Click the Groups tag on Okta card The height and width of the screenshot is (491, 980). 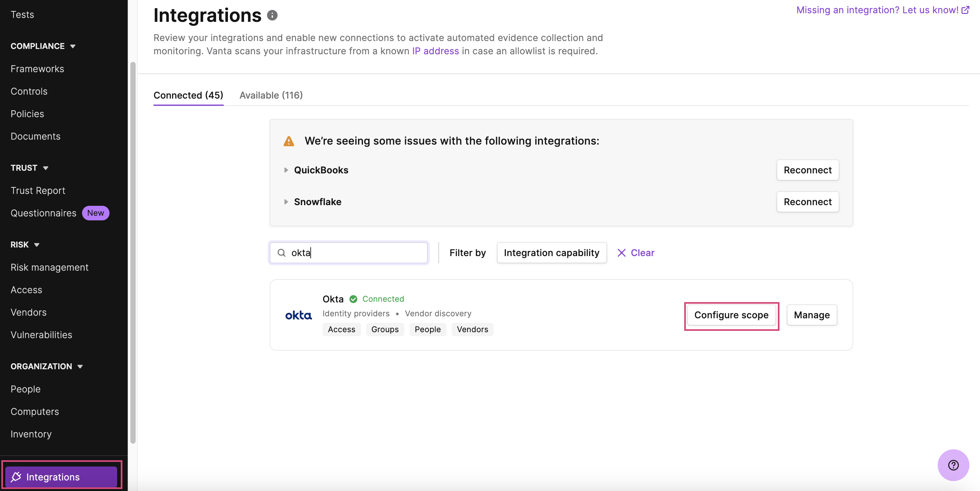pyautogui.click(x=384, y=329)
